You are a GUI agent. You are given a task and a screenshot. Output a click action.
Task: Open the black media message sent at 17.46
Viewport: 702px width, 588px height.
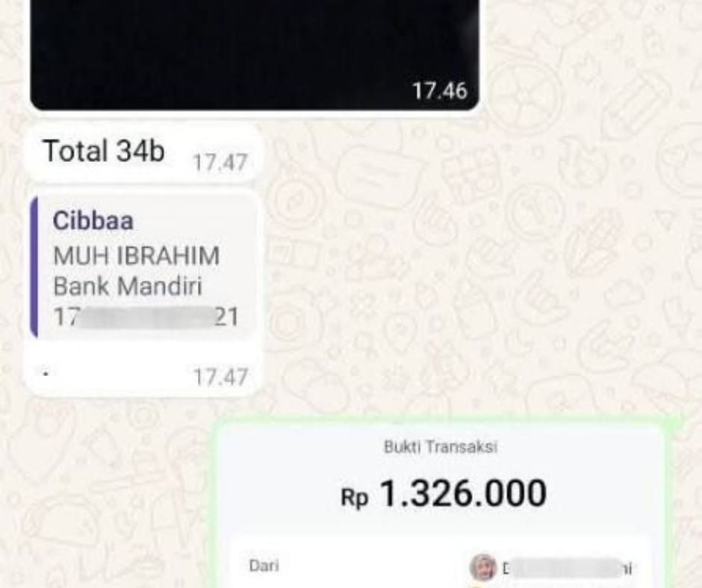tap(255, 54)
